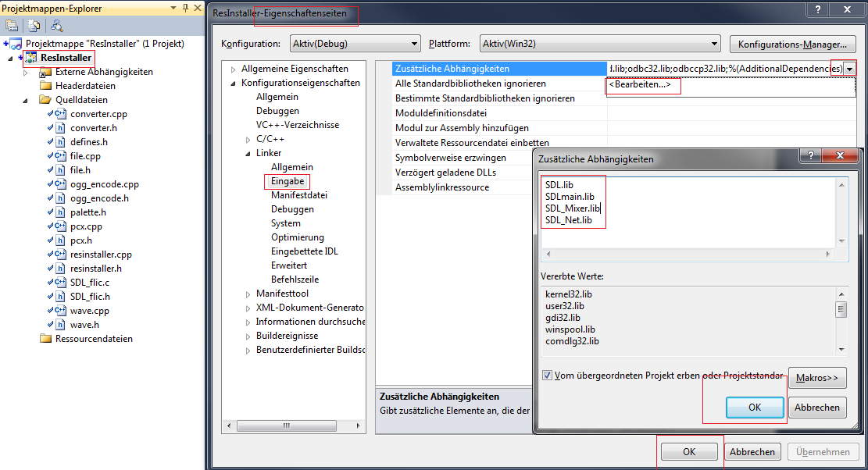Viewport: 868px width, 470px height.
Task: Open the Konfiguration dropdown
Action: pos(355,44)
